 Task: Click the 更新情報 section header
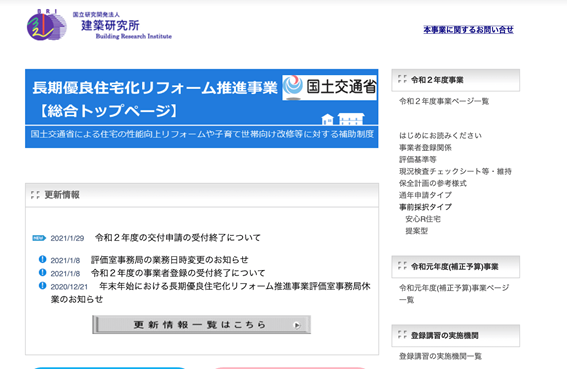[202, 195]
